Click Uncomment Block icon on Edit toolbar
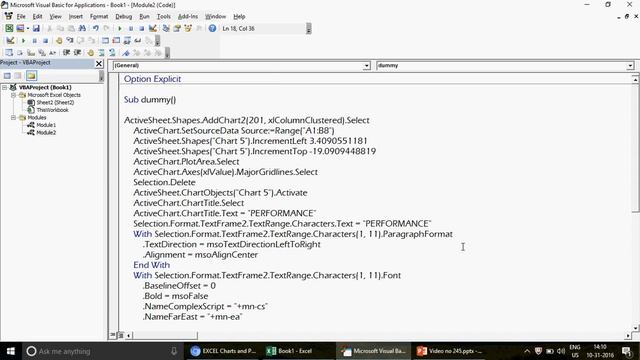 112,53
